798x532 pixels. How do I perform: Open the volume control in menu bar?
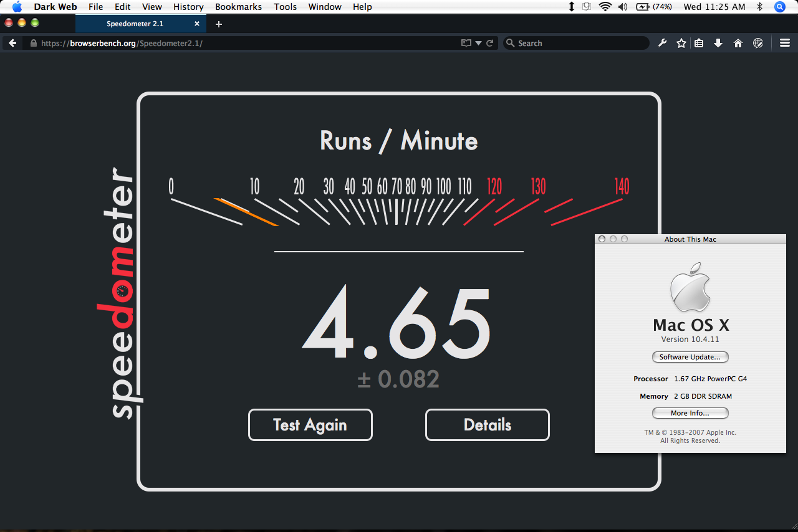pos(623,7)
